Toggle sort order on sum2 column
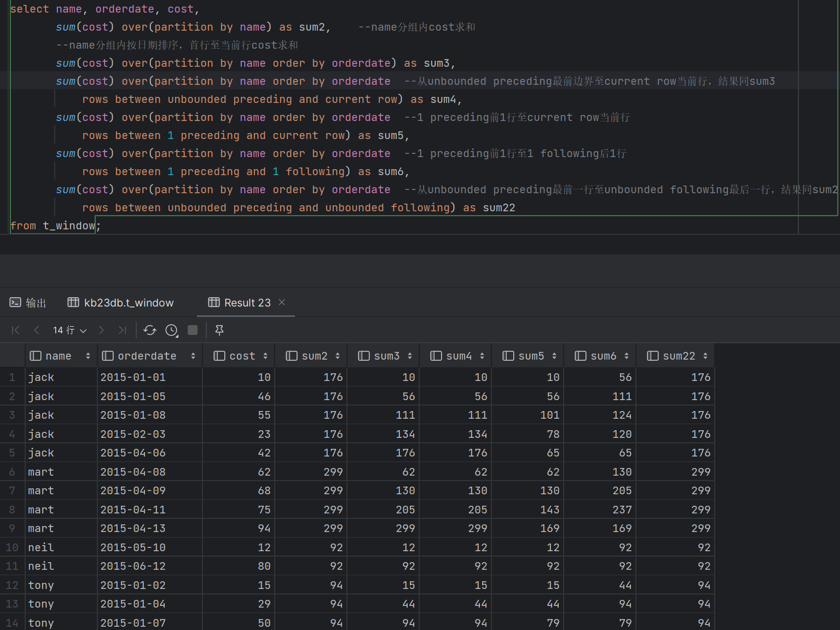The image size is (840, 630). (338, 356)
